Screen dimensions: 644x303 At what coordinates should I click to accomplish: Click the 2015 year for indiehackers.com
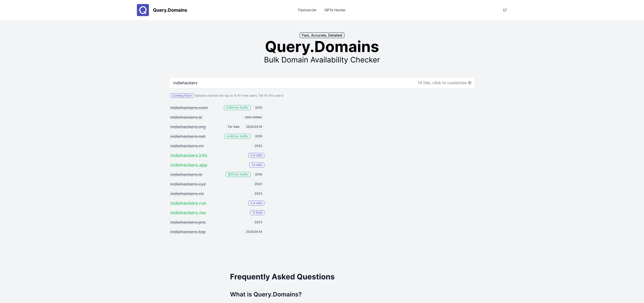point(258,108)
